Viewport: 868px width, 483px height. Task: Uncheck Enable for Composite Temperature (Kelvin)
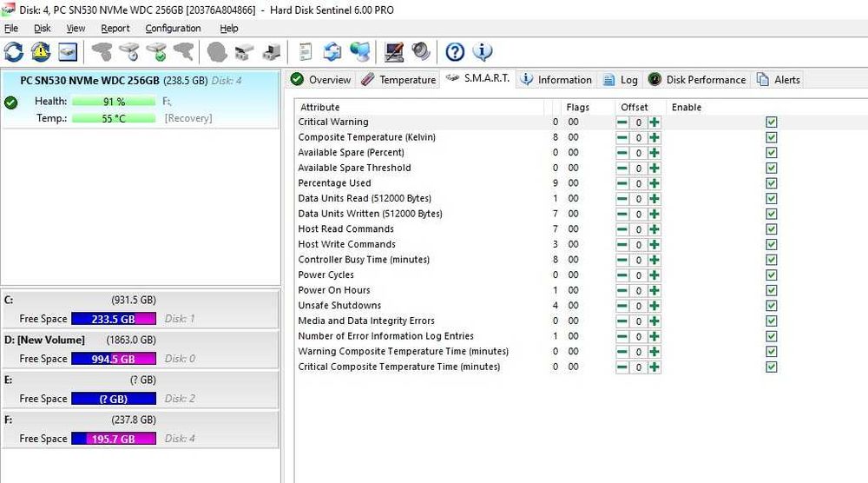(771, 137)
